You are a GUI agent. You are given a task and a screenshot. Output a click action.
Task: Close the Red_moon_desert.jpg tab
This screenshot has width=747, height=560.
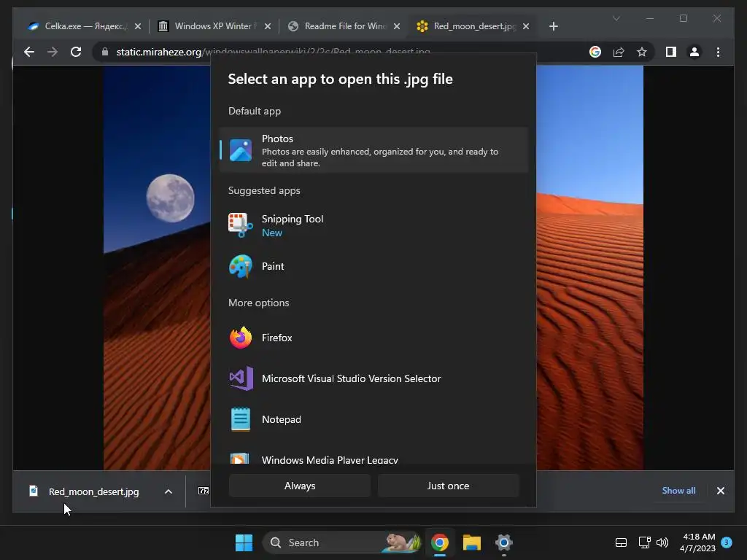pos(526,26)
